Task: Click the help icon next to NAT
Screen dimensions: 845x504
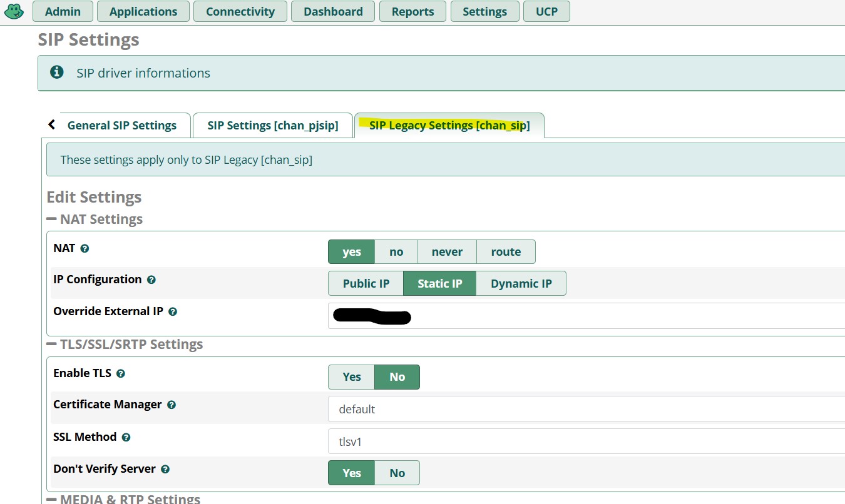Action: pos(84,249)
